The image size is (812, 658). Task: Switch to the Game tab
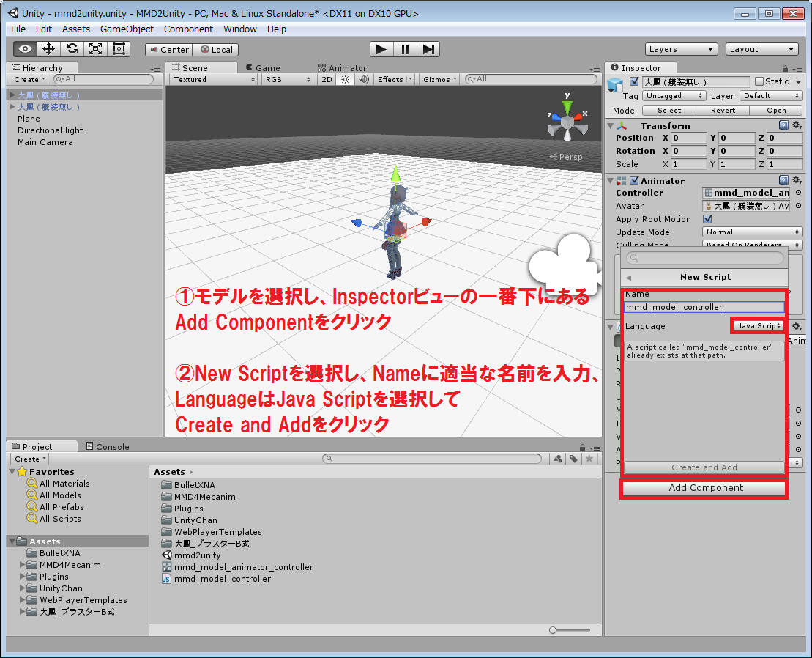[x=263, y=68]
